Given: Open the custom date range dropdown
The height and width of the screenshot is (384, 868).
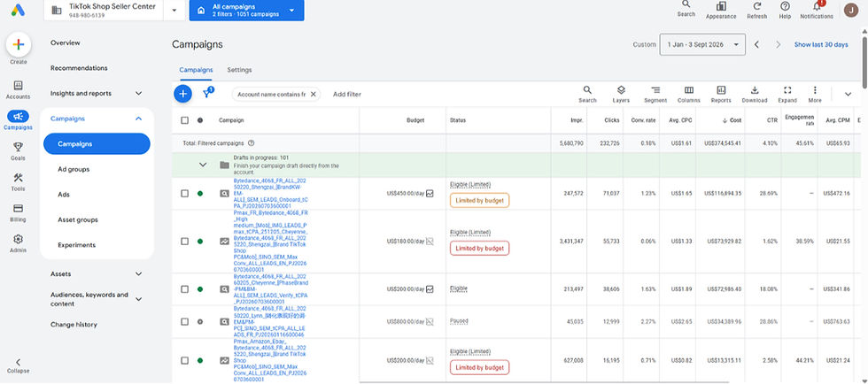Looking at the screenshot, I should pos(702,44).
